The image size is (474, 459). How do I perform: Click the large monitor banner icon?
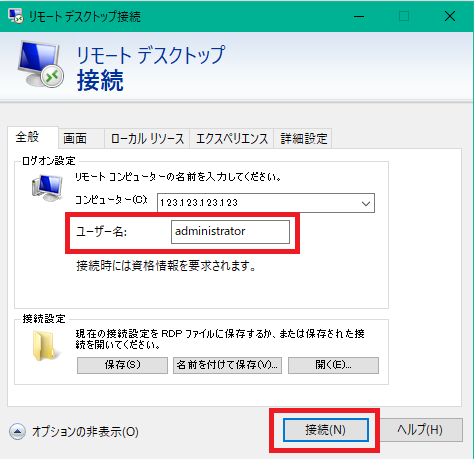pos(40,64)
